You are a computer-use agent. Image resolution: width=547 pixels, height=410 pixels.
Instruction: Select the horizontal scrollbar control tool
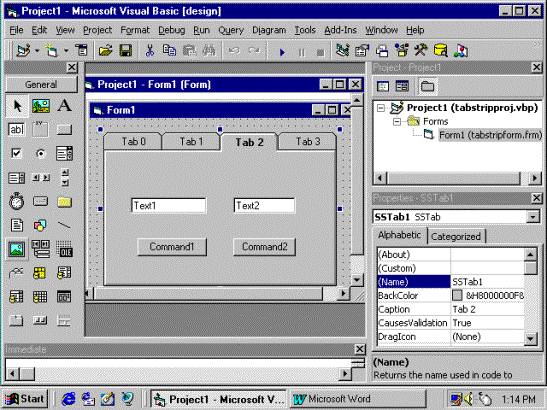(x=40, y=178)
